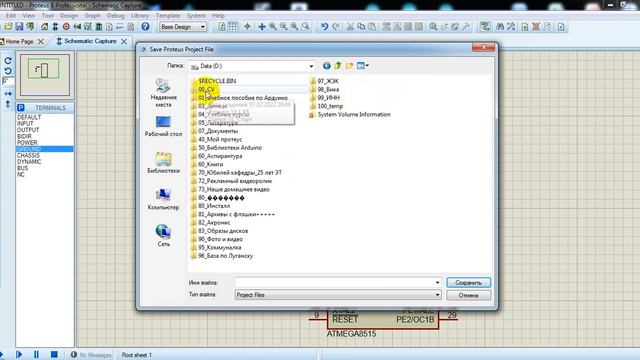Go to Компьютер computer location
Image resolution: width=640 pixels, height=360 pixels.
tap(163, 199)
